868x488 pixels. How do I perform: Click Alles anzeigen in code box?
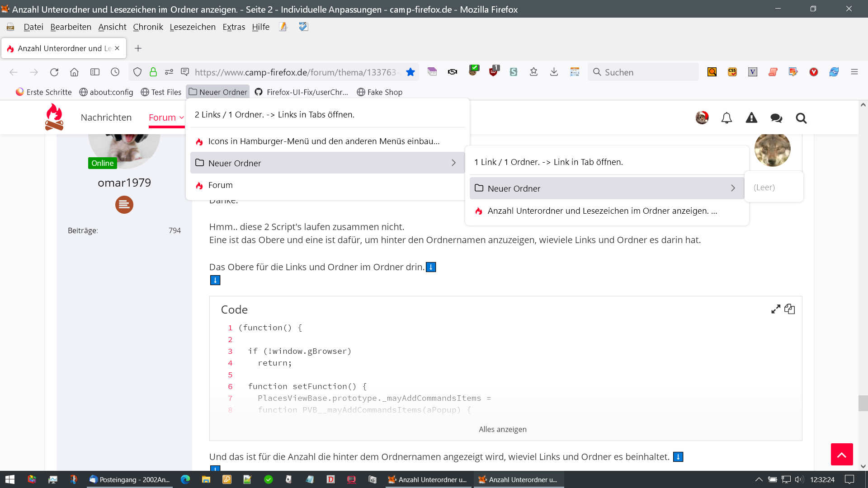(503, 429)
